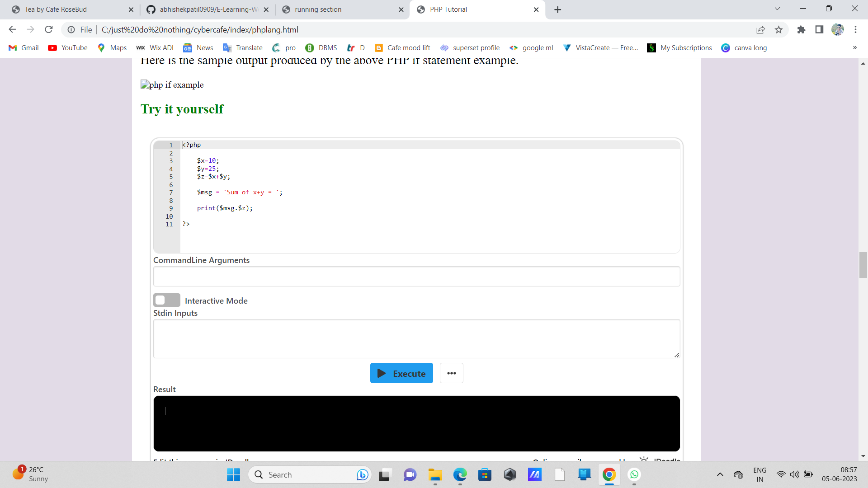Click inside the CommandLine Arguments field
The height and width of the screenshot is (488, 868).
(x=416, y=276)
